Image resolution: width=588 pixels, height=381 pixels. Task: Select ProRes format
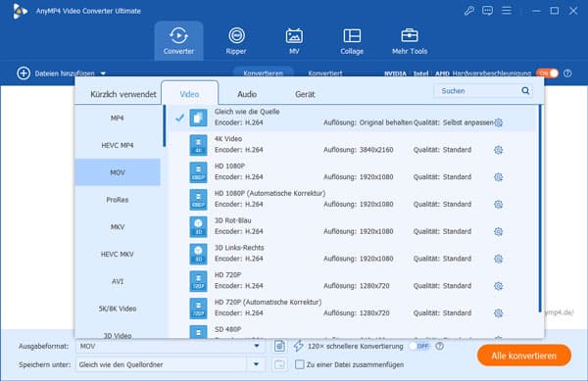(118, 200)
